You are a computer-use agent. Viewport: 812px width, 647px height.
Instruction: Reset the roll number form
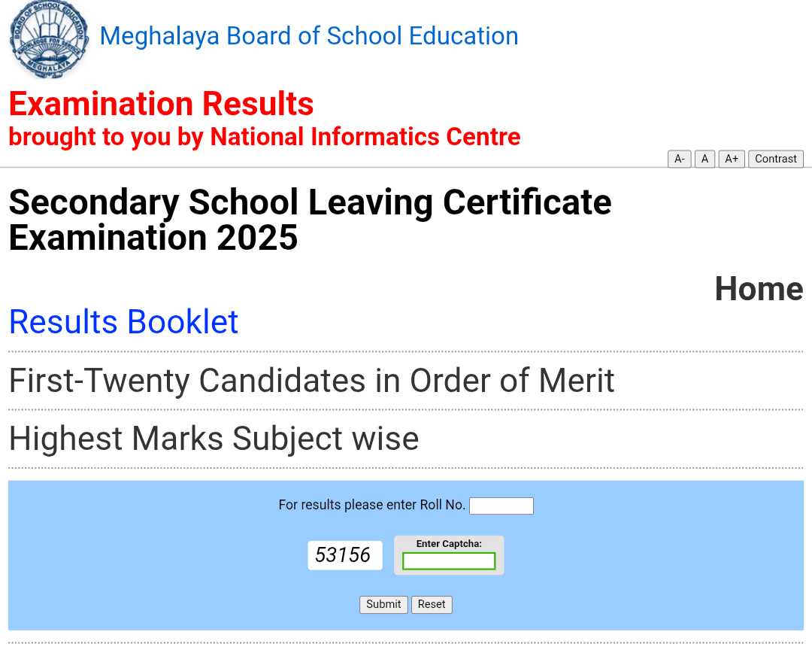(432, 605)
